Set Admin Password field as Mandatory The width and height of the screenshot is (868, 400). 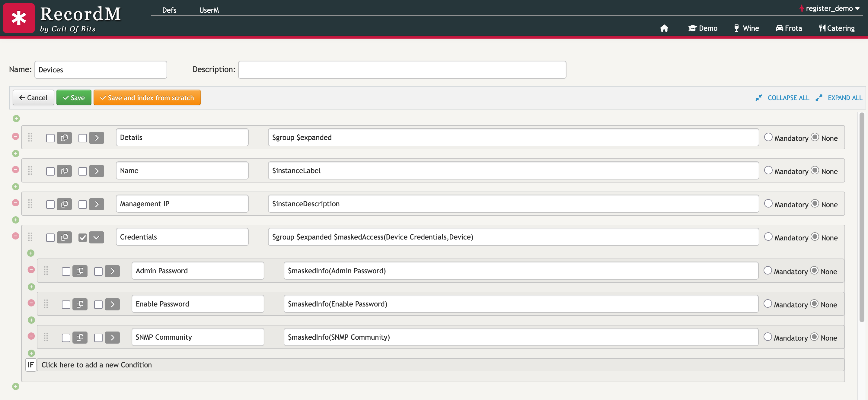pos(767,270)
